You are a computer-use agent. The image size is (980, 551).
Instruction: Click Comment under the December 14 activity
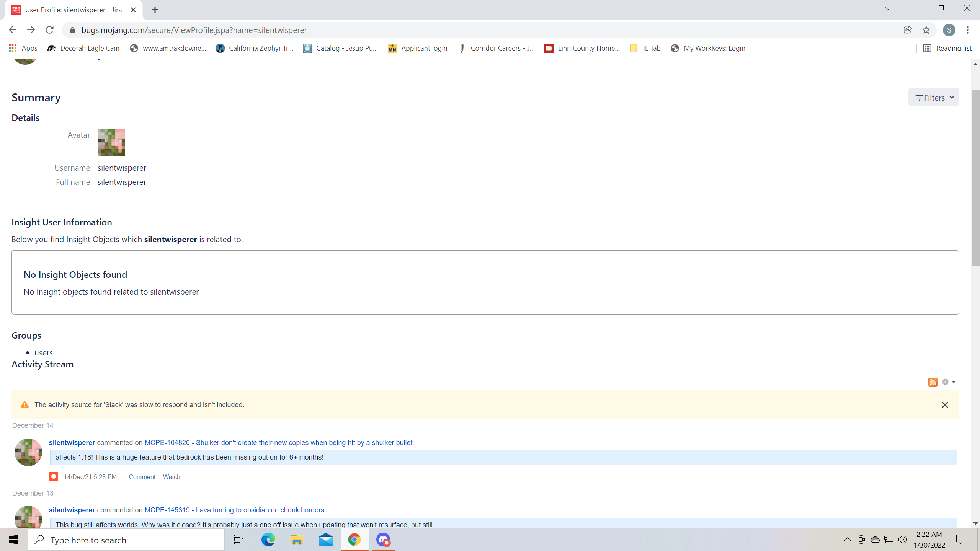pyautogui.click(x=142, y=477)
